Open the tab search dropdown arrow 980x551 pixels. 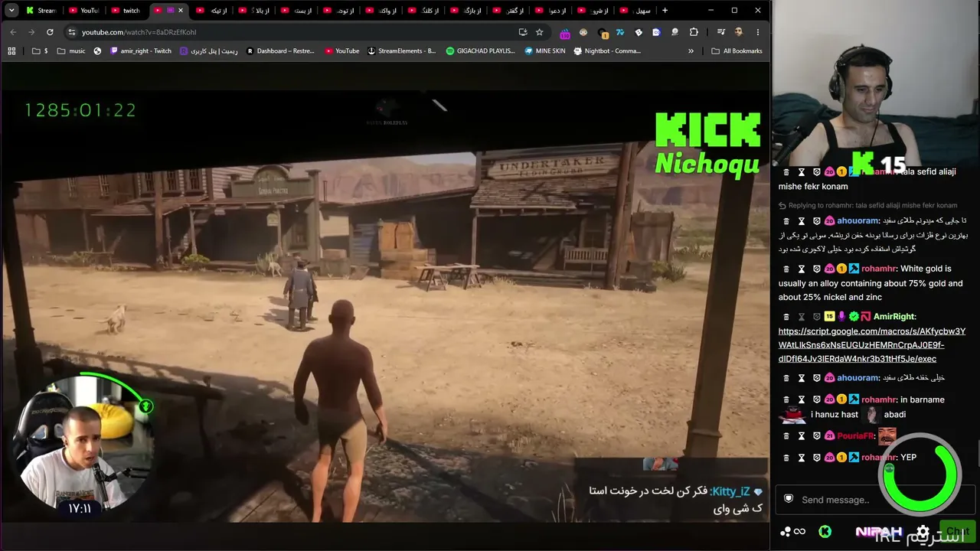[11, 11]
